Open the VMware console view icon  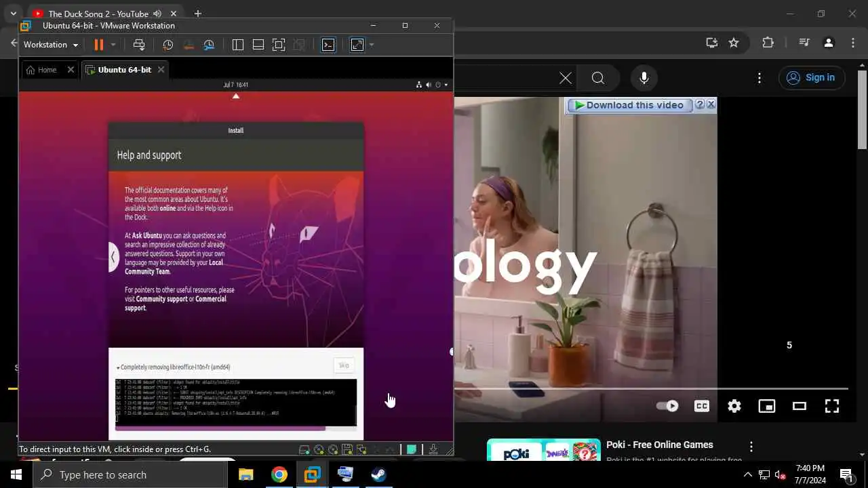coord(328,45)
